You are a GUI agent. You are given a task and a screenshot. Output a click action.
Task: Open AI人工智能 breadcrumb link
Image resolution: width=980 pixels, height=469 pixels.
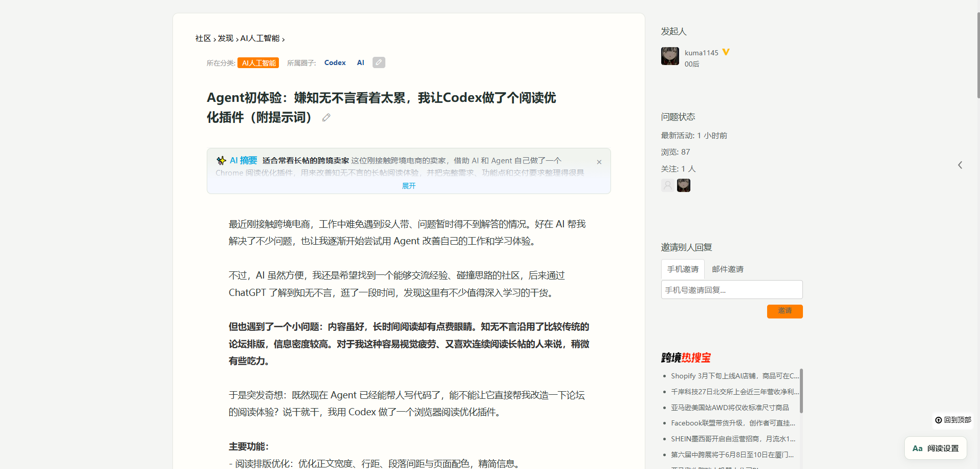coord(260,38)
